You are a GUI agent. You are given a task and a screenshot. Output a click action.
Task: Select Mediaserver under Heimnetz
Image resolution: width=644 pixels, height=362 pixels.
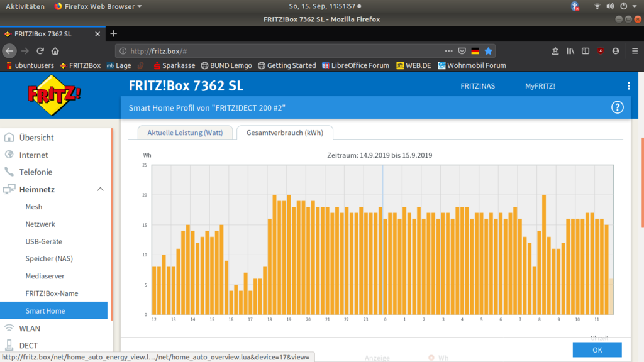45,276
